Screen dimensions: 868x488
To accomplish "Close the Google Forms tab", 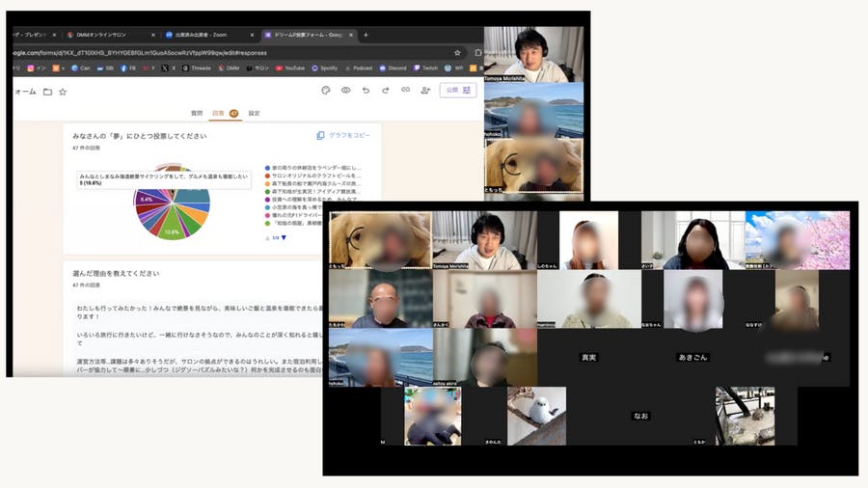I will pos(351,35).
